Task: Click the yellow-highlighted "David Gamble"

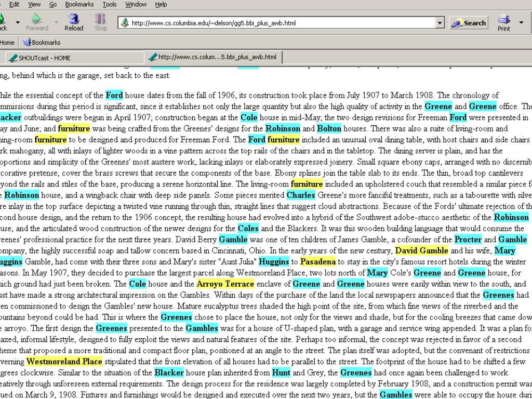Action: [x=422, y=251]
